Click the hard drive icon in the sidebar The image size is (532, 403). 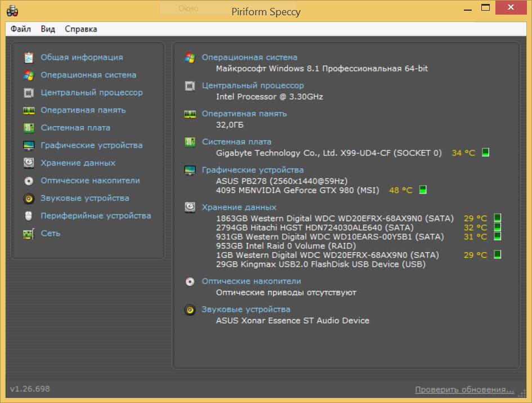pos(29,163)
